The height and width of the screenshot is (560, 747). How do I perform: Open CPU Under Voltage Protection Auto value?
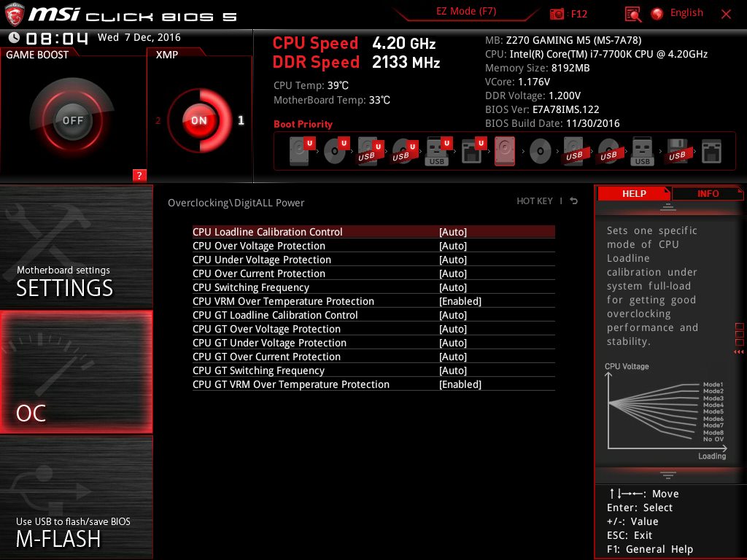tap(453, 260)
